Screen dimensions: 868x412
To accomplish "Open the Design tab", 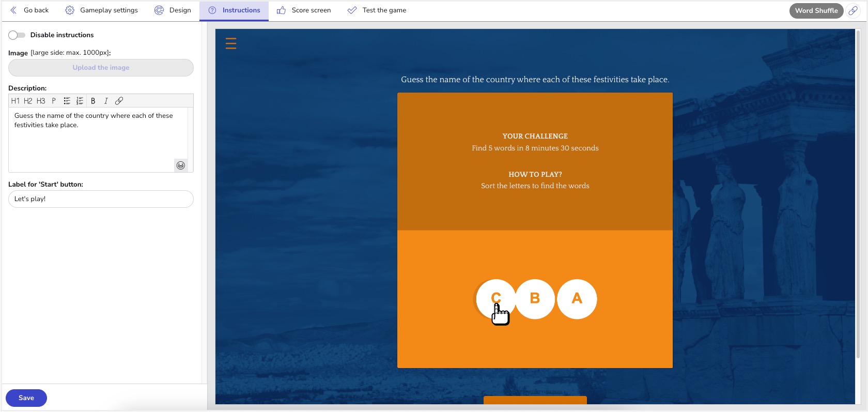I will pyautogui.click(x=173, y=10).
